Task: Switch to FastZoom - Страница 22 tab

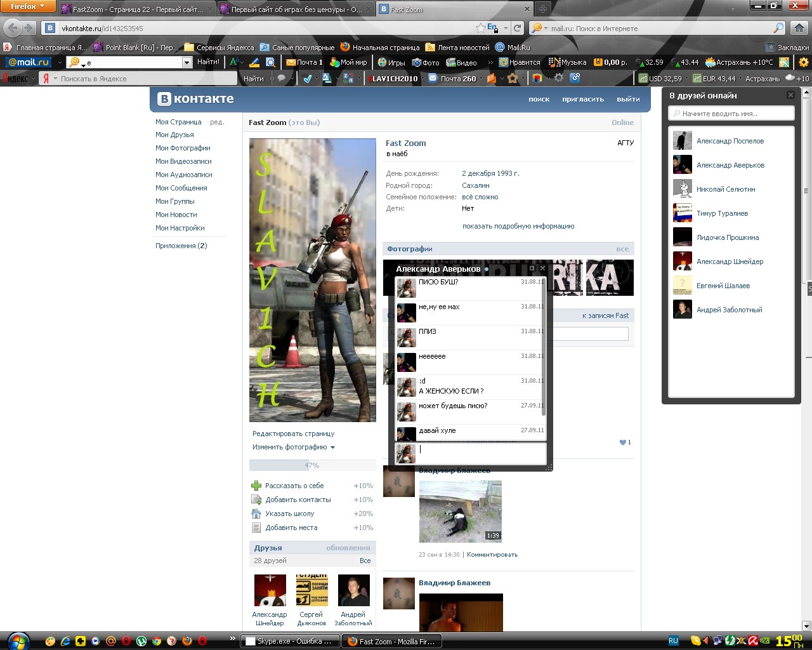Action: pos(136,10)
